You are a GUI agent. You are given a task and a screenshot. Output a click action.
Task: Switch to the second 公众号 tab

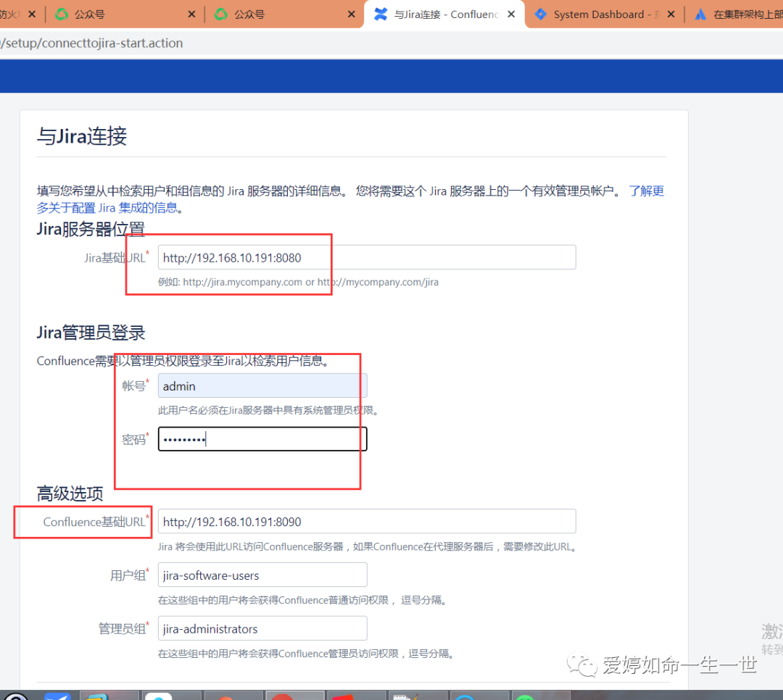[x=285, y=14]
